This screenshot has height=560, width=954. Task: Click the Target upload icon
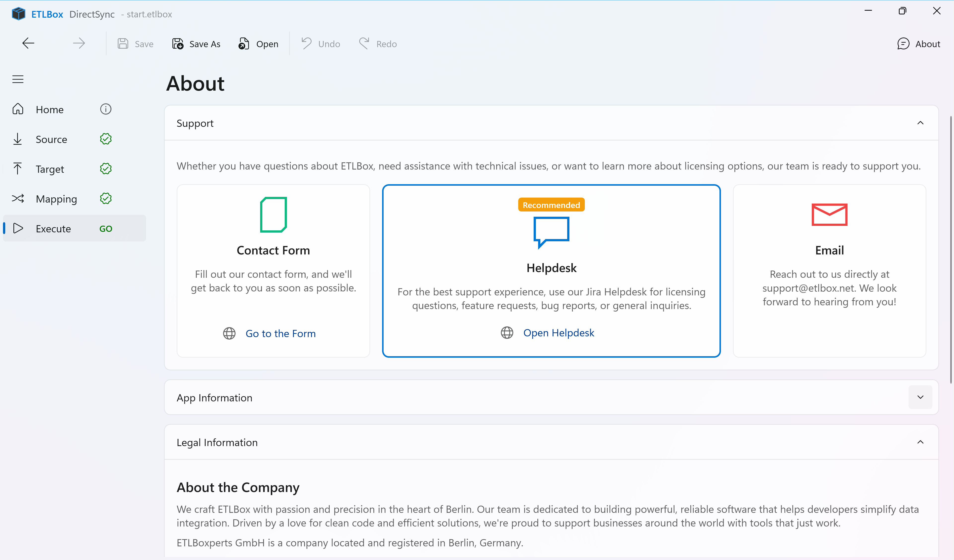coord(18,168)
